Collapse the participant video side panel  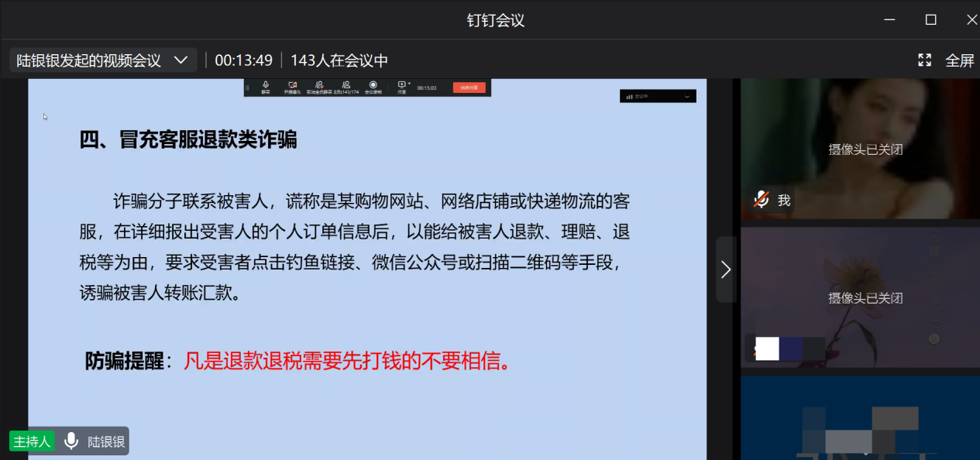coord(725,269)
